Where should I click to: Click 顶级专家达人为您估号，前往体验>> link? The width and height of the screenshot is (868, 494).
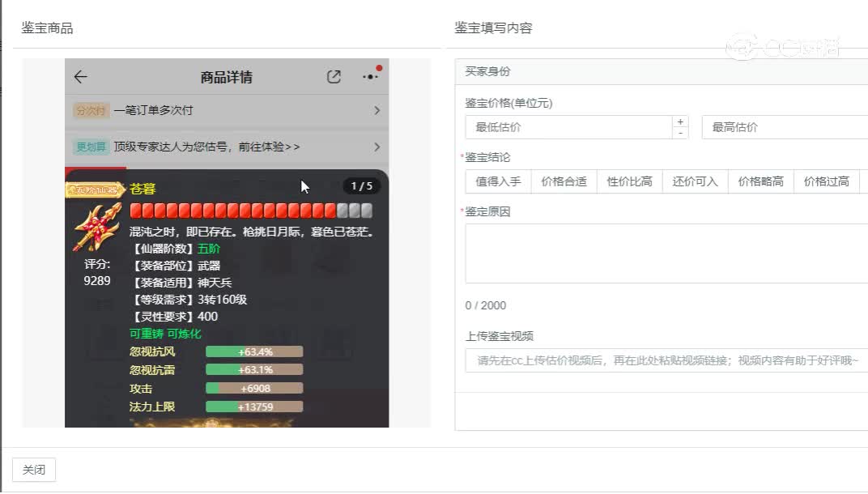click(206, 147)
